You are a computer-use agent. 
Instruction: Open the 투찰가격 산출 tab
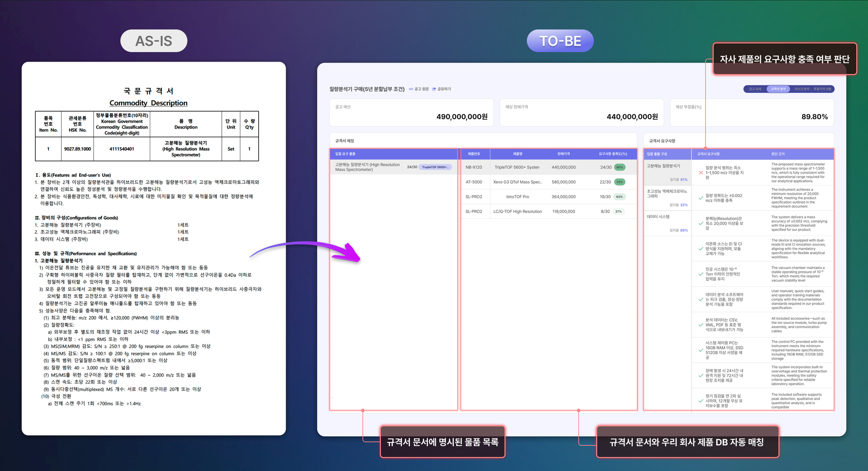(822, 89)
